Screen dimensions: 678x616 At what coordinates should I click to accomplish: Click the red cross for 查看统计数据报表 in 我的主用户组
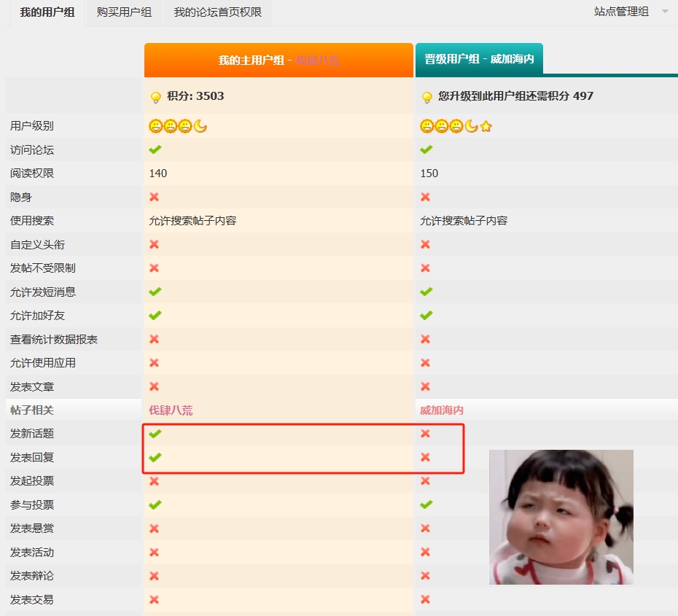tap(154, 339)
